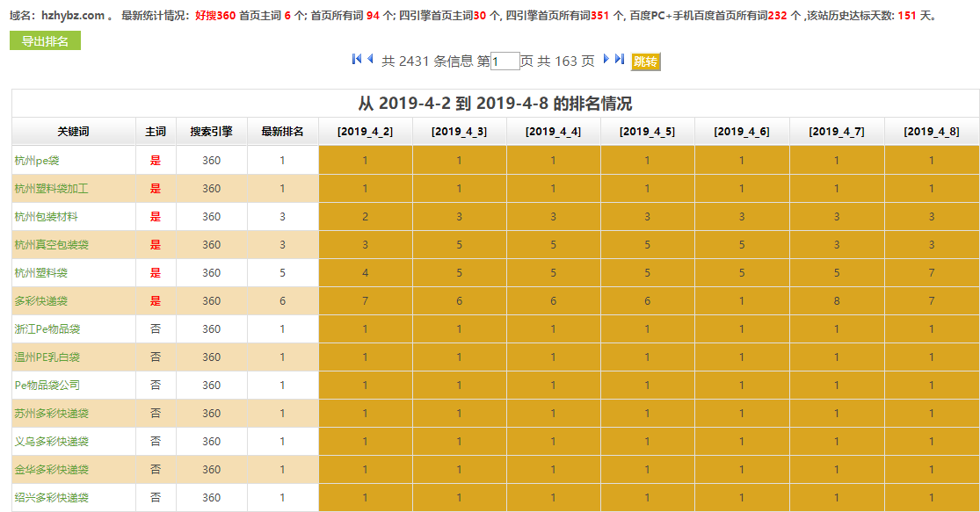
Task: Click the ranking value 7 for 多彩快递袋
Action: click(364, 300)
